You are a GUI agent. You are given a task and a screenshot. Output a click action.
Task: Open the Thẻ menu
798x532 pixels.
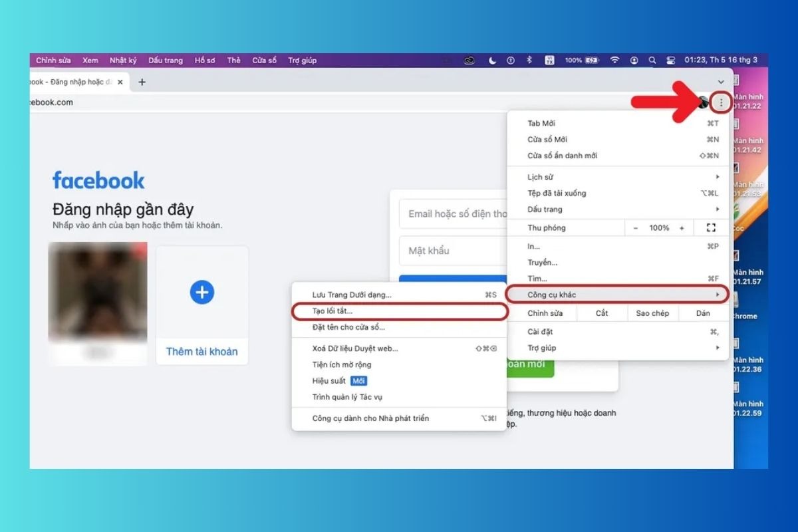(x=233, y=60)
